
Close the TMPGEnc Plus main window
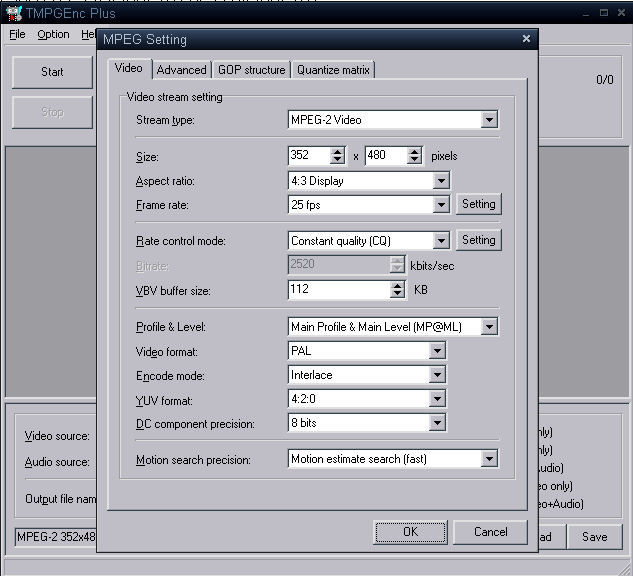click(622, 13)
